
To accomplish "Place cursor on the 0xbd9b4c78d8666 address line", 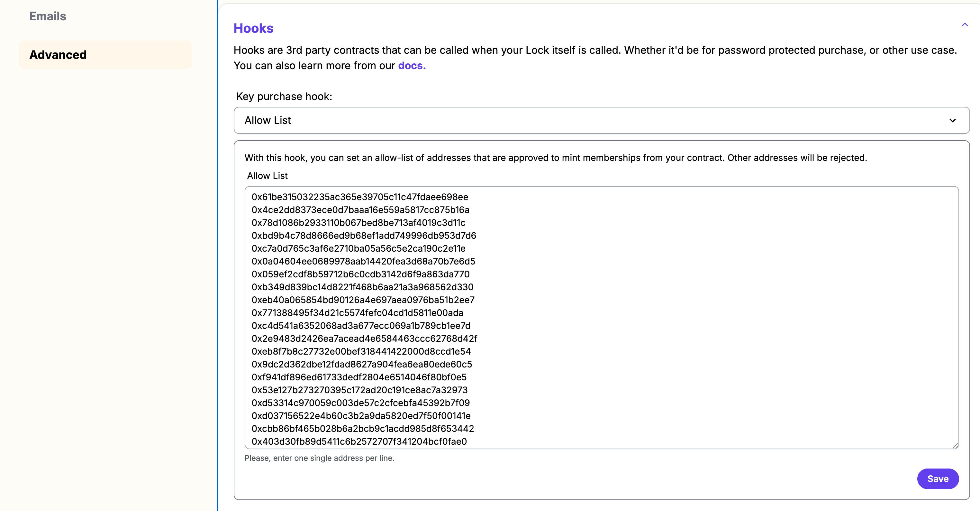I will (x=364, y=235).
